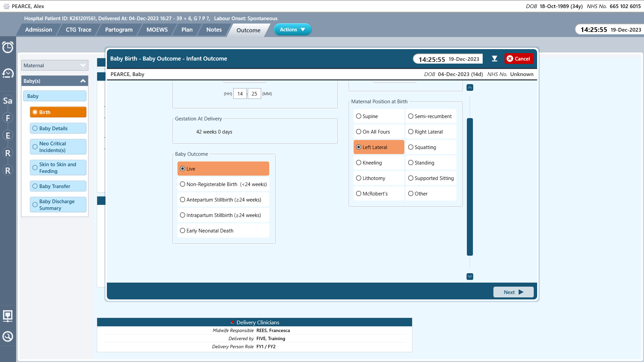Open Baby Details section
Viewport: 644px width, 362px height.
tap(58, 128)
